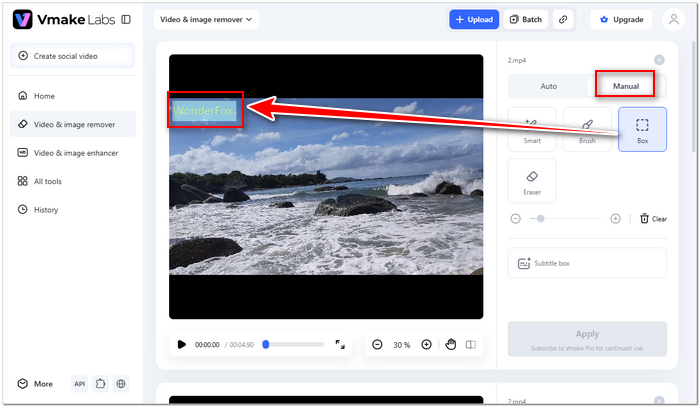The height and width of the screenshot is (407, 700).
Task: Switch to the Manual tab
Action: point(625,86)
